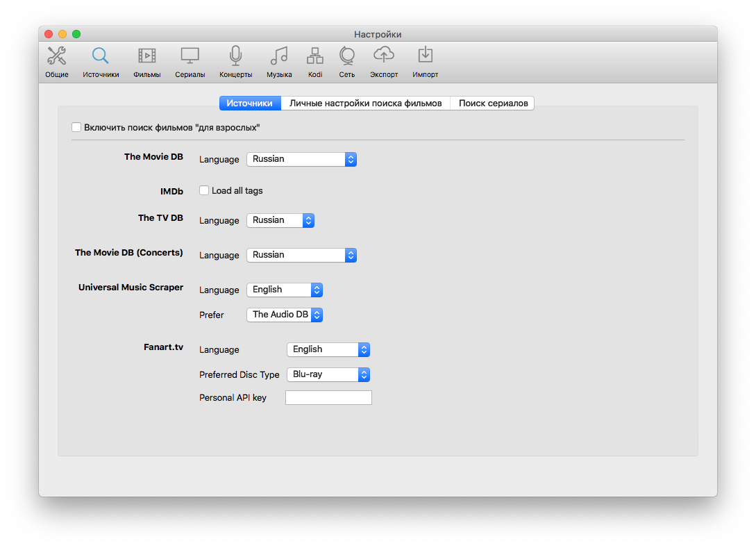Open the Prefer The Audio DB dropdown
This screenshot has width=756, height=548.
[x=285, y=315]
